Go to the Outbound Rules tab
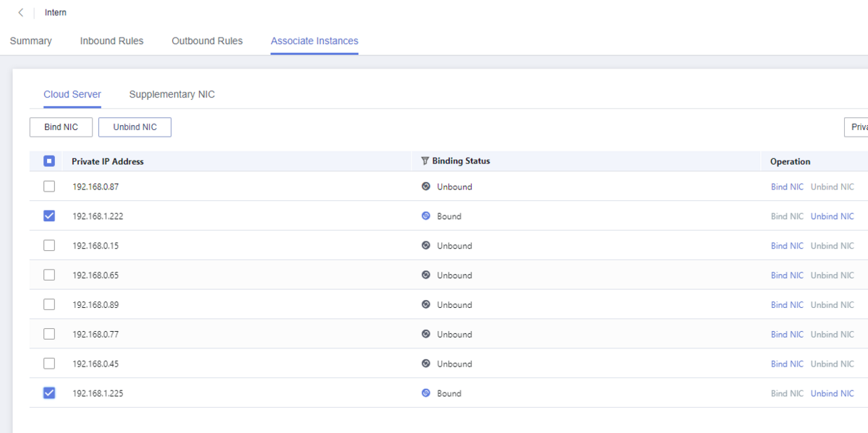The image size is (868, 433). click(x=207, y=41)
